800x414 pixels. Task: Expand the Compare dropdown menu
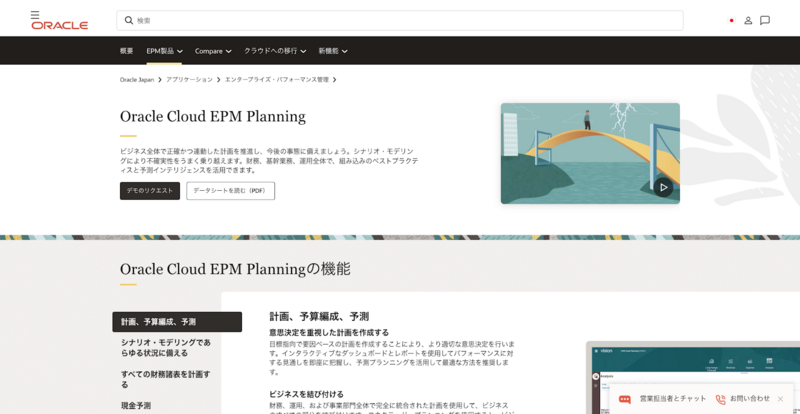tap(213, 51)
